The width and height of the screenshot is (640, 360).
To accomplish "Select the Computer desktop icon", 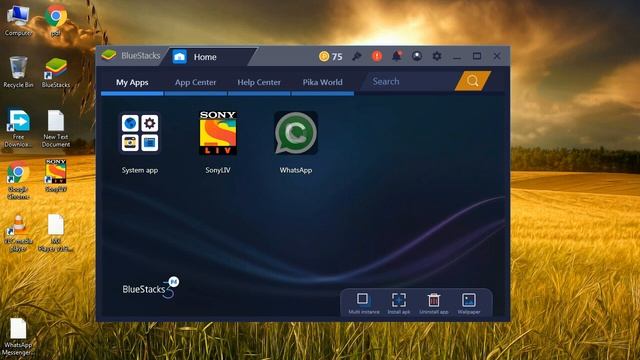I will point(18,20).
